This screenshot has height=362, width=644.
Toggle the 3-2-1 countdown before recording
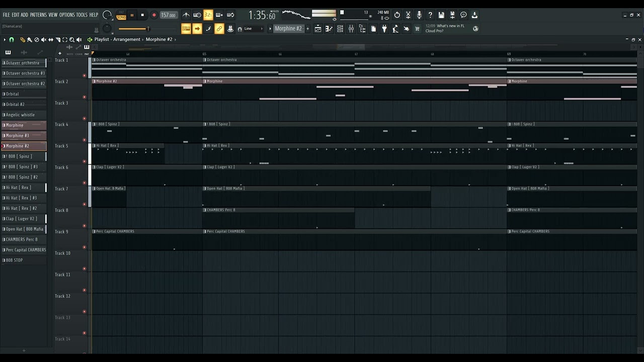click(208, 15)
